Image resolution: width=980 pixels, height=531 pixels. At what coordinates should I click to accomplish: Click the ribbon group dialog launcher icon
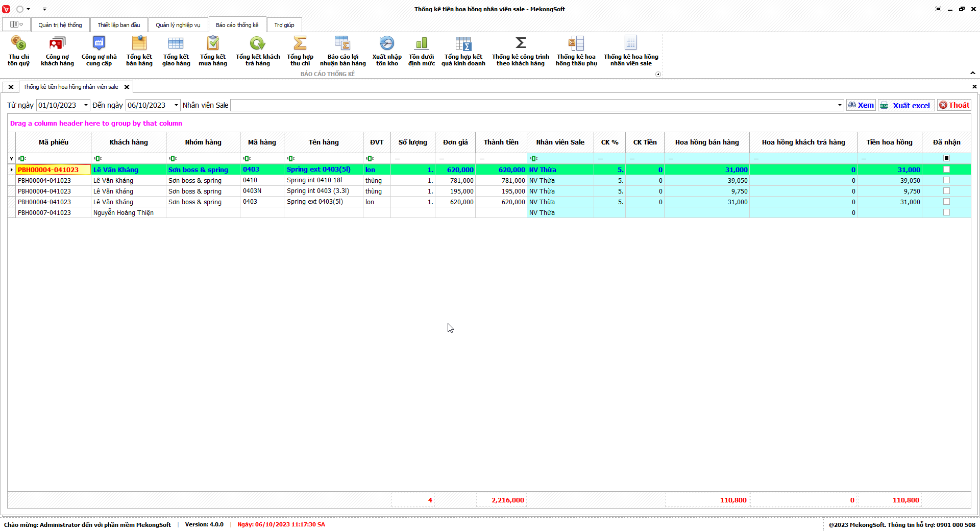pos(658,75)
